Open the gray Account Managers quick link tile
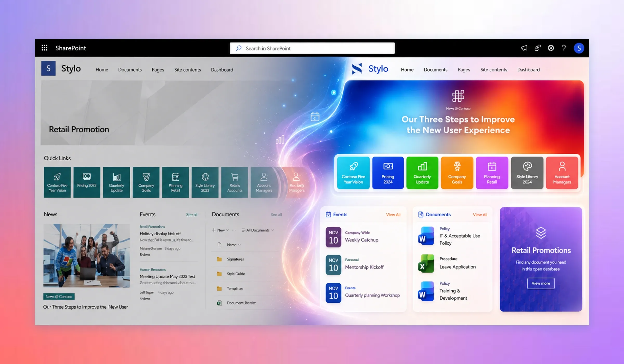Screen dimensions: 624x364 click(264, 182)
